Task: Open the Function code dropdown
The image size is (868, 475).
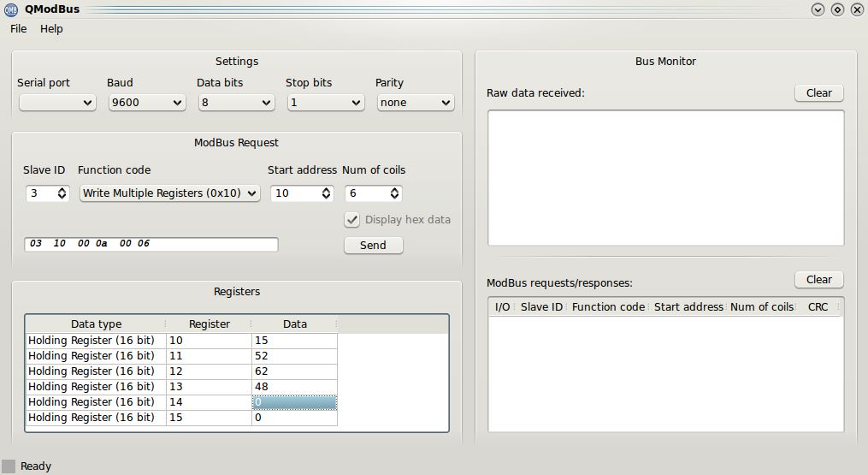Action: (x=170, y=193)
